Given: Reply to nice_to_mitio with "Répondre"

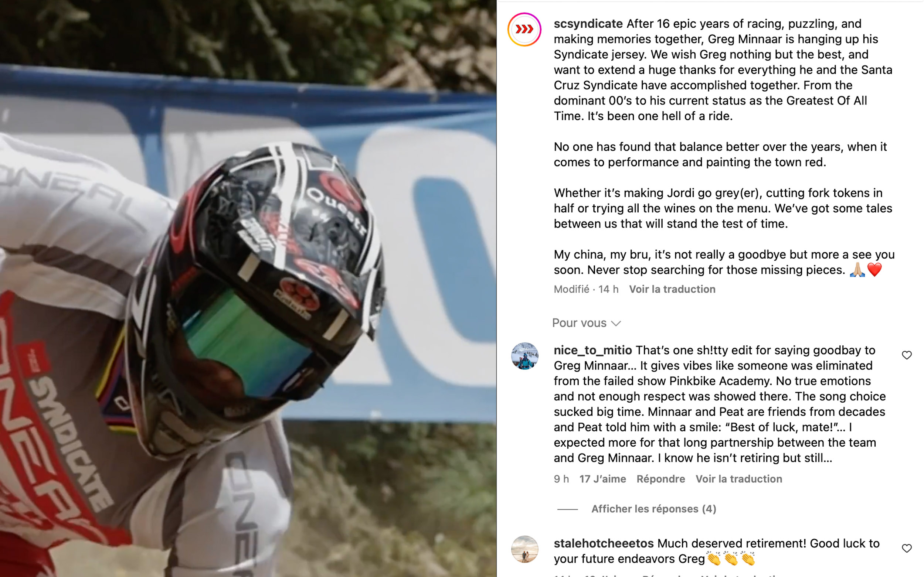Looking at the screenshot, I should click(660, 479).
